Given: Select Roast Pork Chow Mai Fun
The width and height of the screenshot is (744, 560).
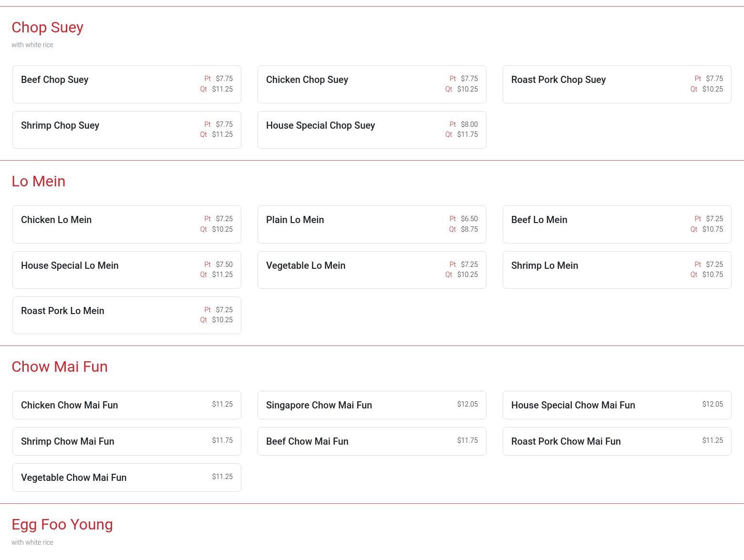Looking at the screenshot, I should [x=617, y=441].
